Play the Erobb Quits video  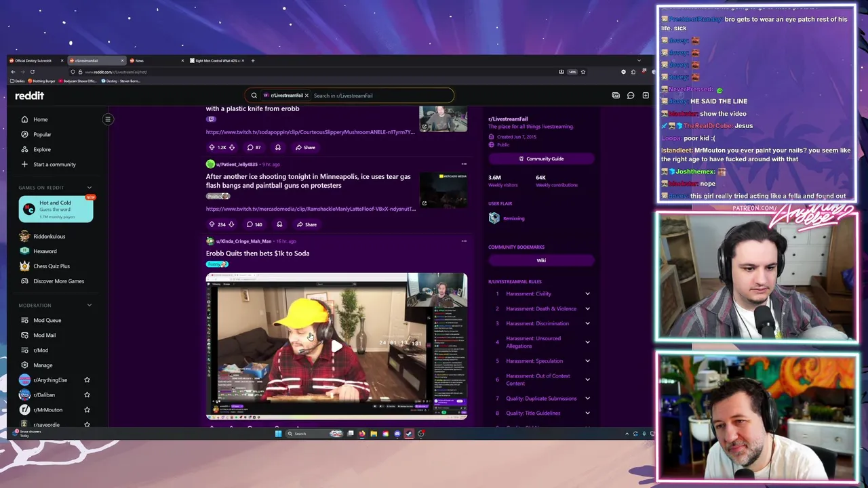point(336,346)
